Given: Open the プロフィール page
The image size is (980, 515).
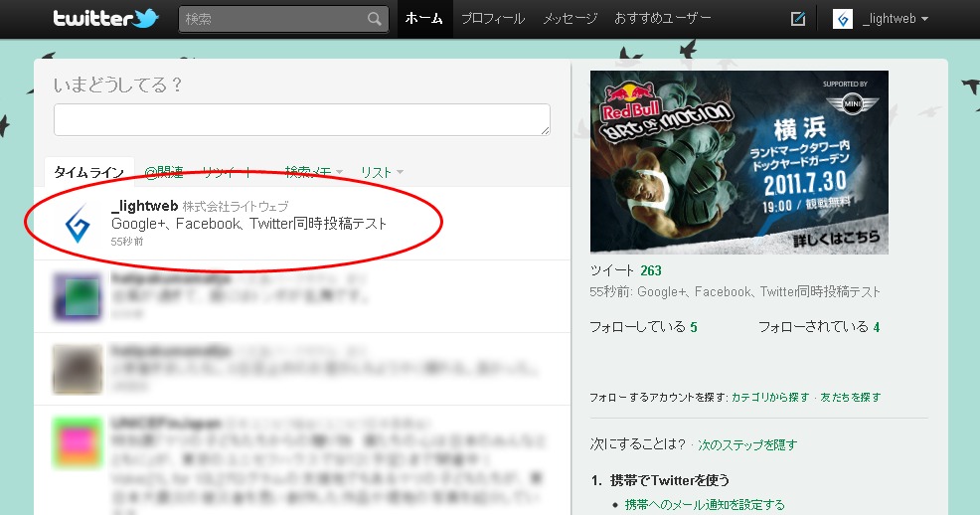Looking at the screenshot, I should 493,19.
